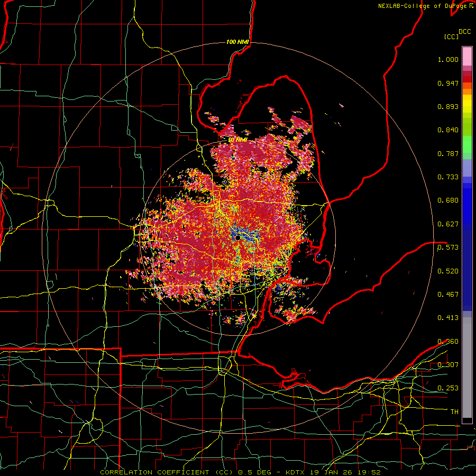Image resolution: width=476 pixels, height=476 pixels.
Task: Click the 0.467 color scale value
Action: point(448,295)
